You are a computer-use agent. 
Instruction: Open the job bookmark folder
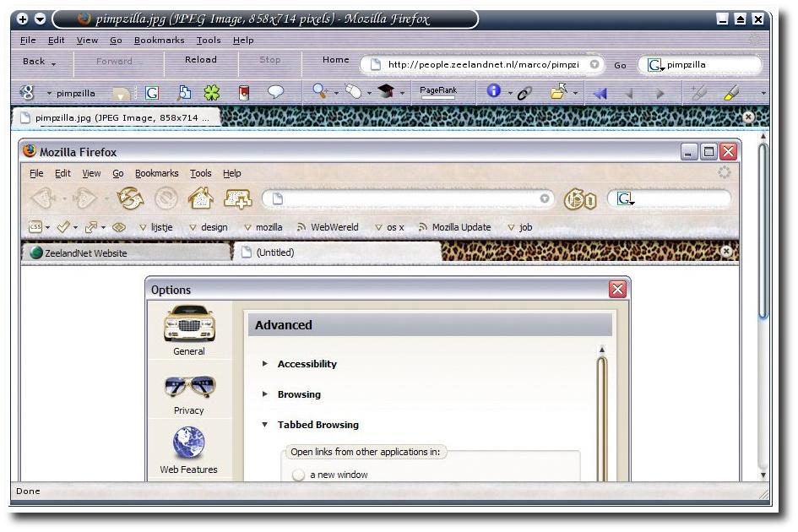click(520, 227)
